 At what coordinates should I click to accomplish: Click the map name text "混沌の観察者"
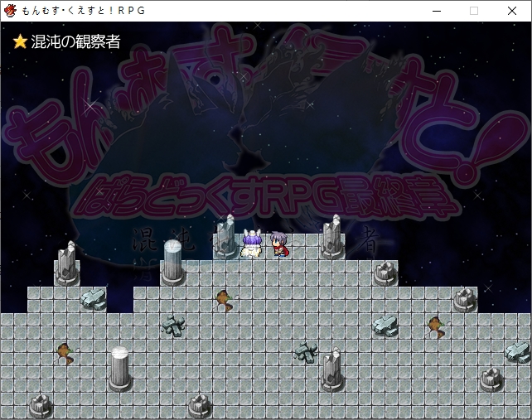75,41
